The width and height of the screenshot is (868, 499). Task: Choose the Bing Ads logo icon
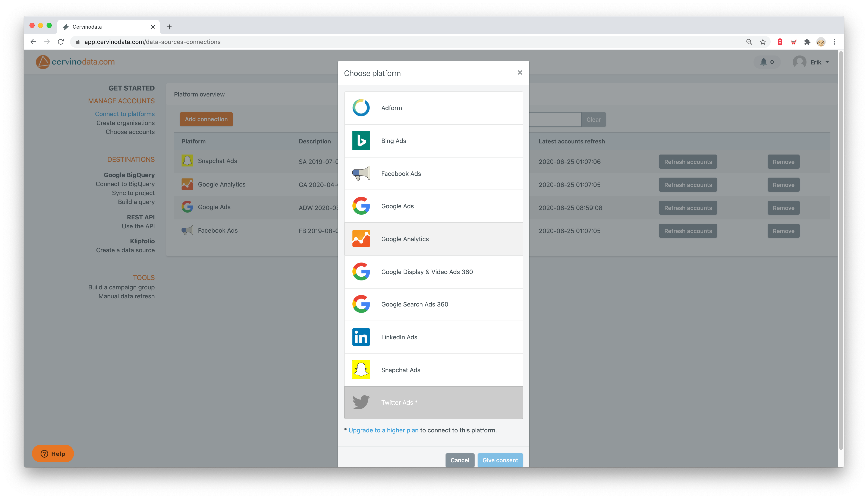click(361, 140)
